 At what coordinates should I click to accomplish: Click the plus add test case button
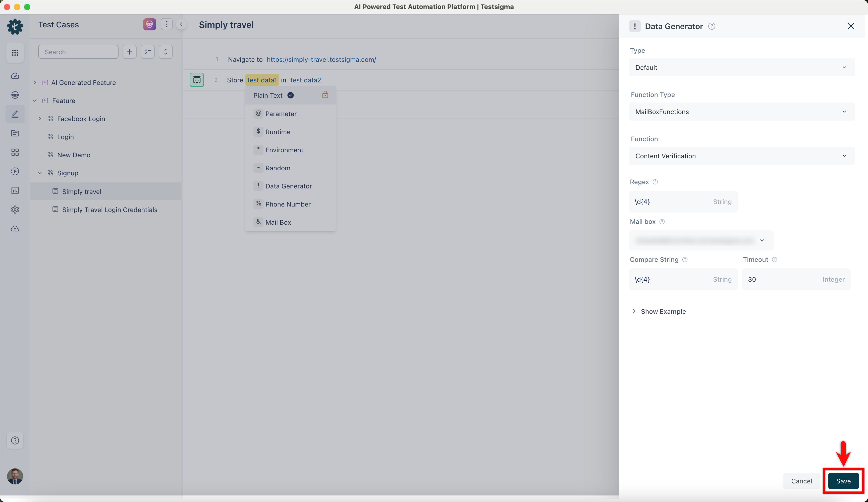130,52
